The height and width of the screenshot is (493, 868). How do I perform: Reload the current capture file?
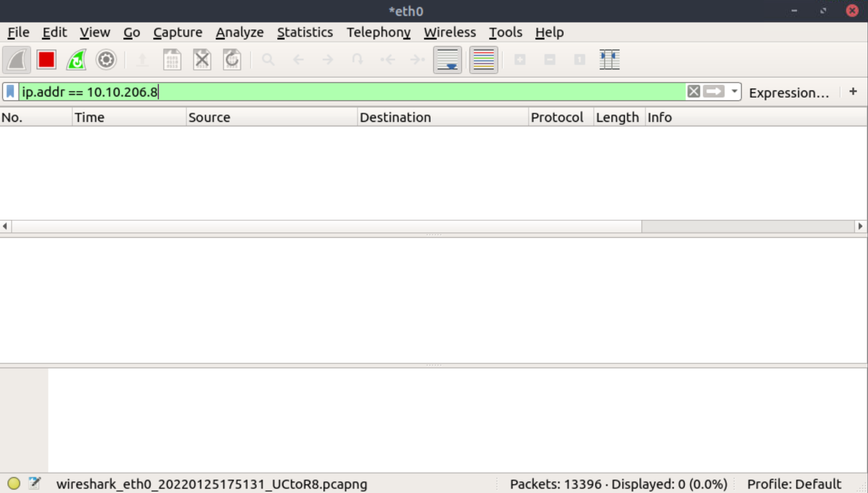point(232,59)
